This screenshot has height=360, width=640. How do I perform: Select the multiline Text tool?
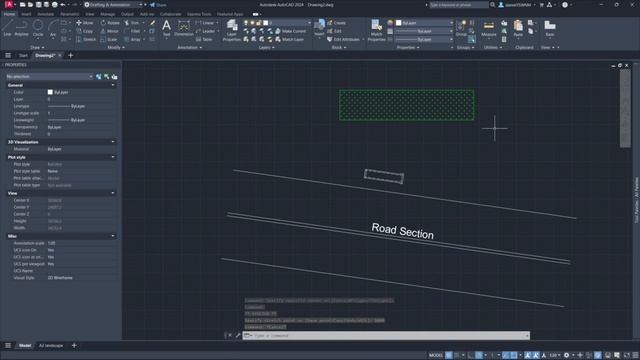(x=167, y=28)
